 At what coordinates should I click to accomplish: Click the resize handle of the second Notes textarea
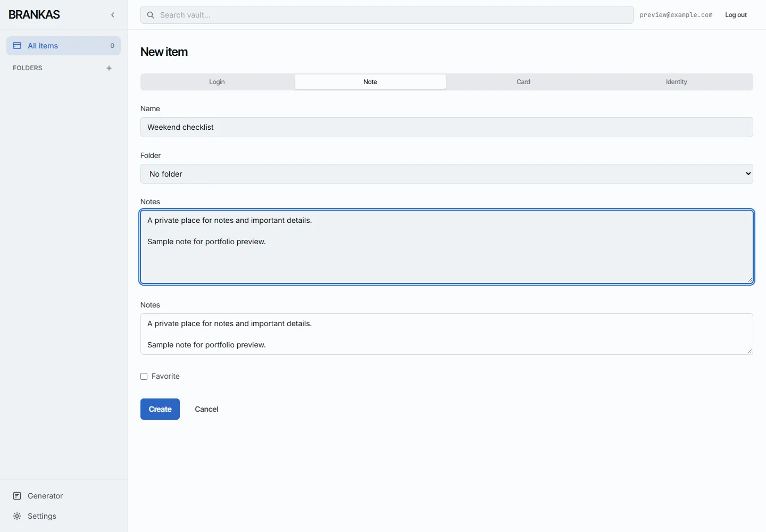click(750, 351)
